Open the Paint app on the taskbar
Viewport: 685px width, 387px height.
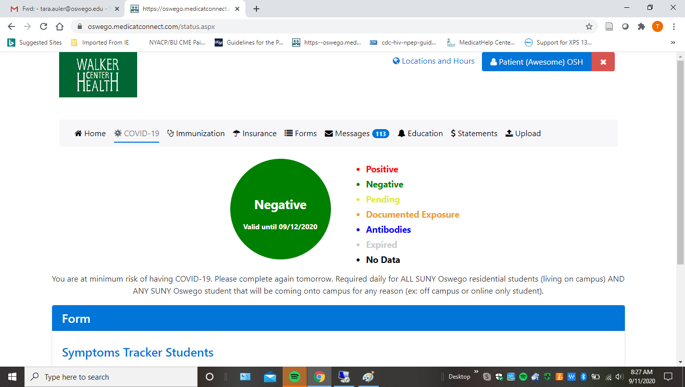(368, 377)
